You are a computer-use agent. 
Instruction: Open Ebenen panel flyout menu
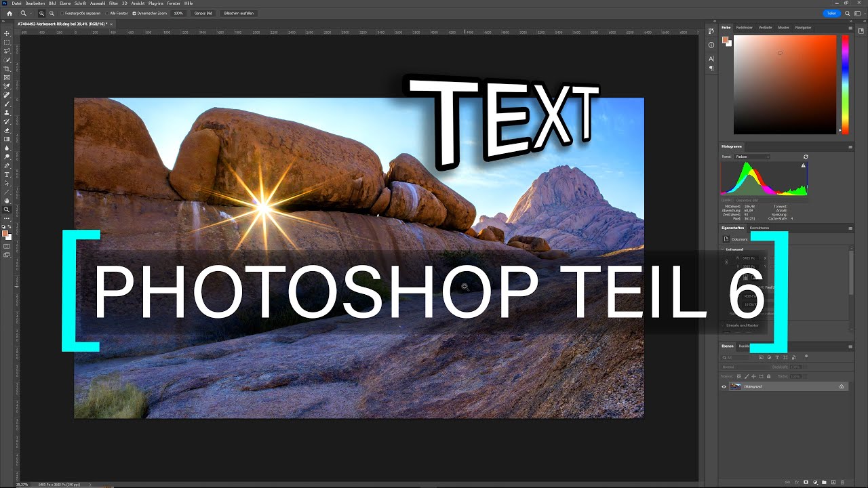850,346
